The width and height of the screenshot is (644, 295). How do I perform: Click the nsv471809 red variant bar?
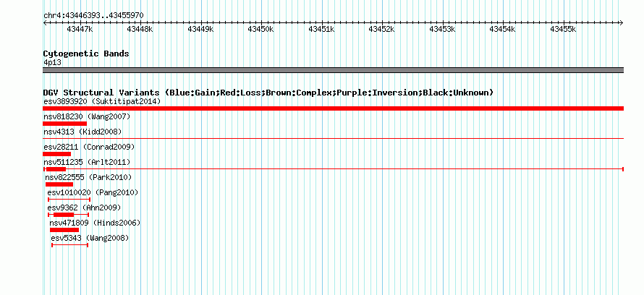tap(64, 230)
